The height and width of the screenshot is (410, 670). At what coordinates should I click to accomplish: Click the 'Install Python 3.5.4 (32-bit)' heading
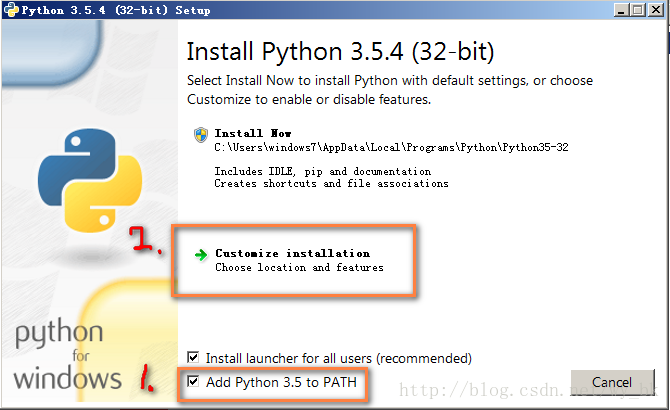pos(341,52)
